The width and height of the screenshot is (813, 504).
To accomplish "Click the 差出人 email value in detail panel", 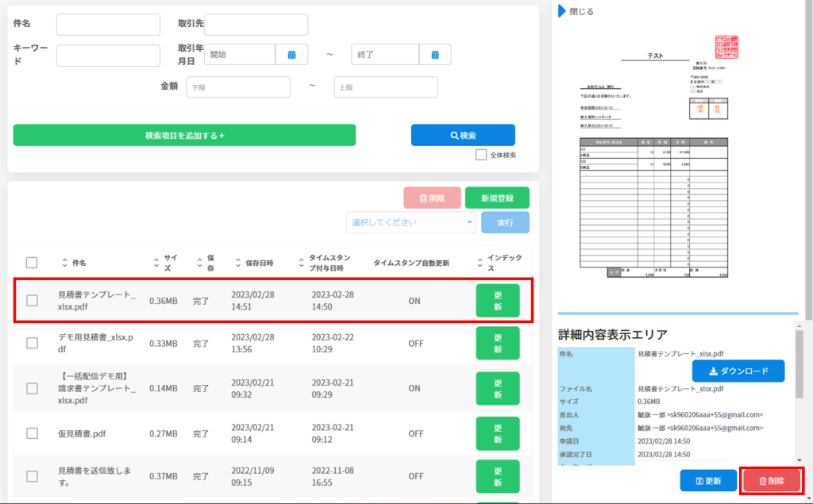I will 700,415.
